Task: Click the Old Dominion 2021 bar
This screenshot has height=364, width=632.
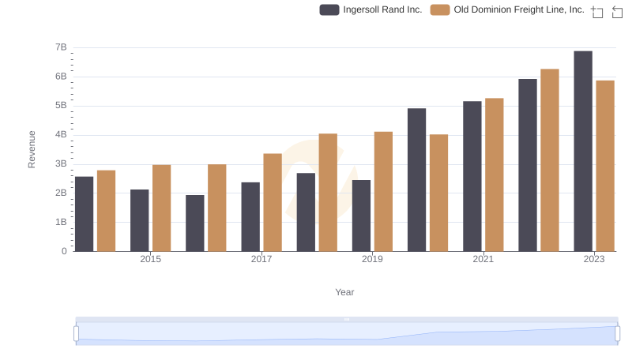Action: 495,174
